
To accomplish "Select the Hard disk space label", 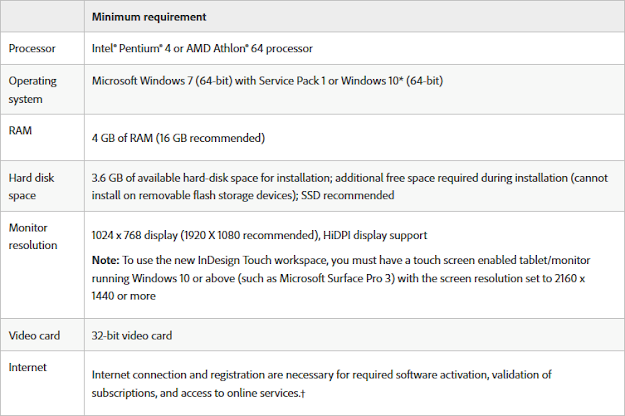I will click(x=31, y=186).
